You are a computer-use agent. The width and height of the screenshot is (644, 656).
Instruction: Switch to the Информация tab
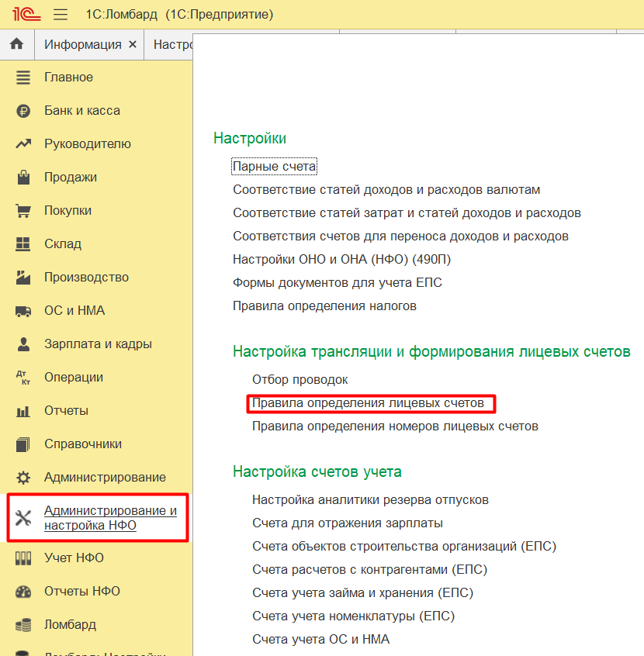(x=82, y=44)
